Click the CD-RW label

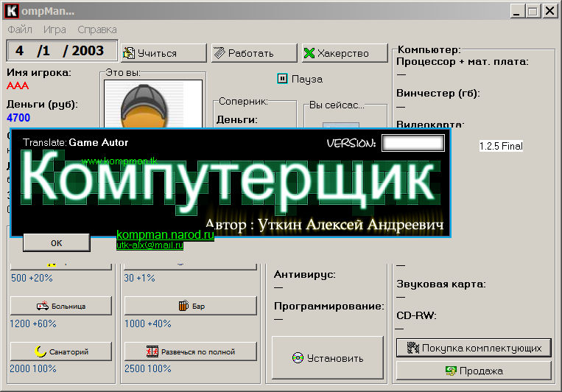416,315
